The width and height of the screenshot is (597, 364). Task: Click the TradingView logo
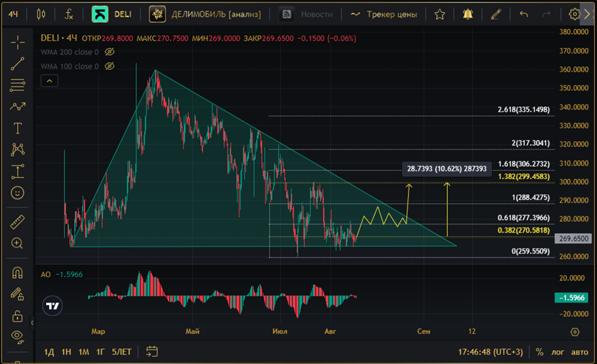click(52, 306)
